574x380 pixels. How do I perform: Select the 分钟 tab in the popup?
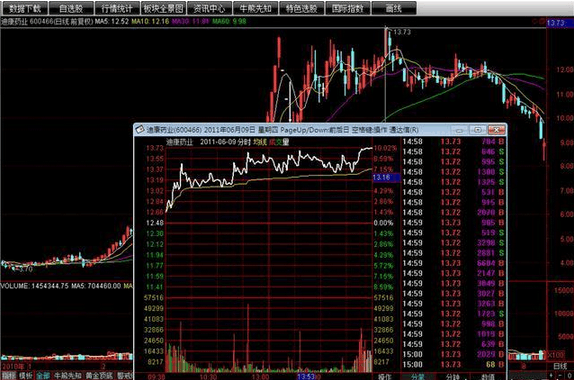tap(453, 377)
